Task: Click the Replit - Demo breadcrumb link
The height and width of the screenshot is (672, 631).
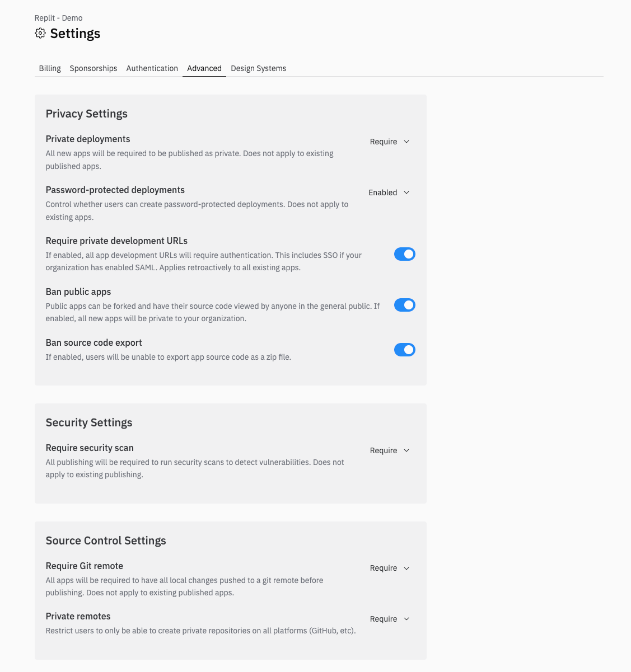Action: (58, 17)
